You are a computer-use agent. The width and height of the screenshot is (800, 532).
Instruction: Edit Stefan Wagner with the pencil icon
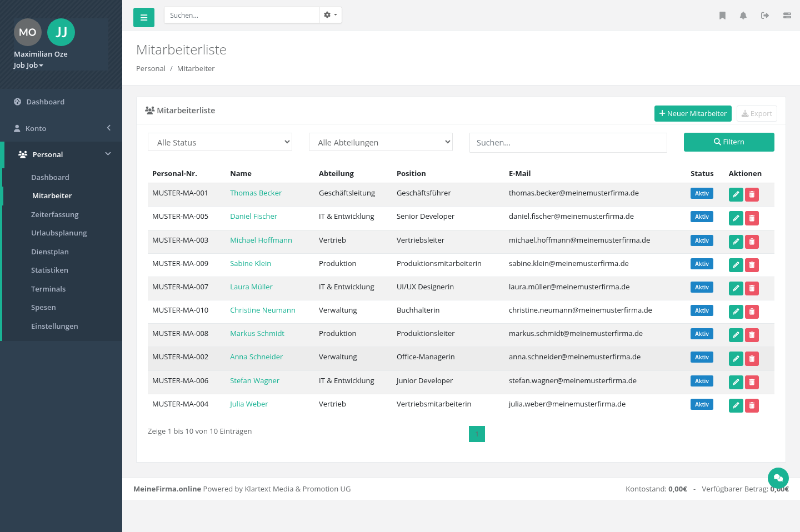pos(736,382)
